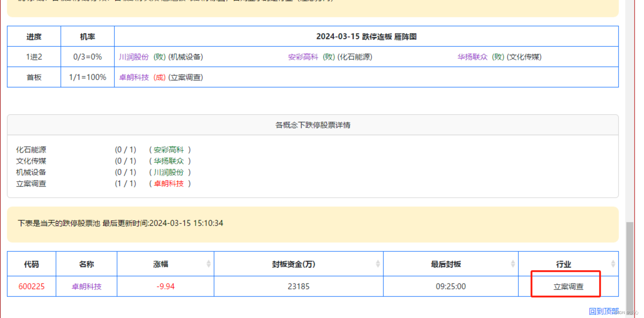Sort table by 封板资金(万) column arrows
Viewport: 644px width, 318px height.
(378, 264)
